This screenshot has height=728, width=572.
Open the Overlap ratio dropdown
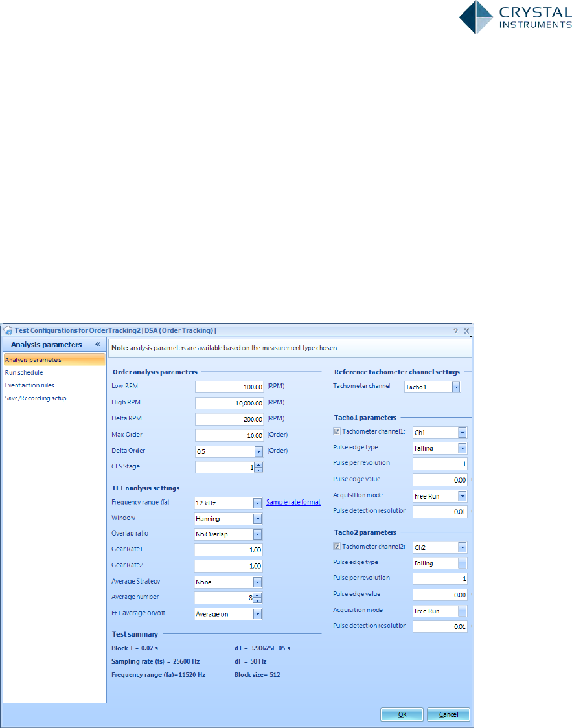[257, 534]
